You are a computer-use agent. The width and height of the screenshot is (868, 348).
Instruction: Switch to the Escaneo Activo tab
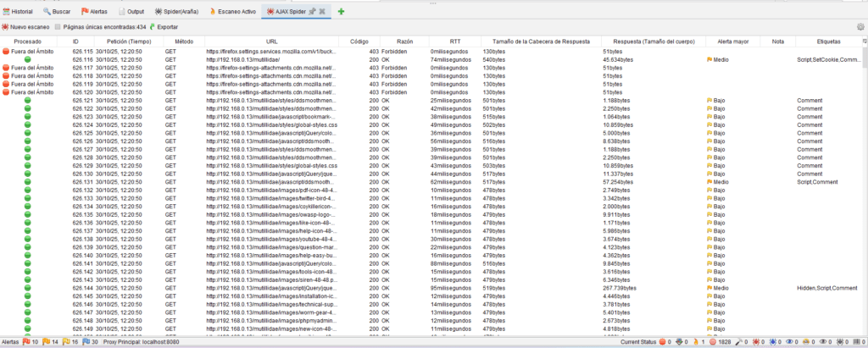229,12
